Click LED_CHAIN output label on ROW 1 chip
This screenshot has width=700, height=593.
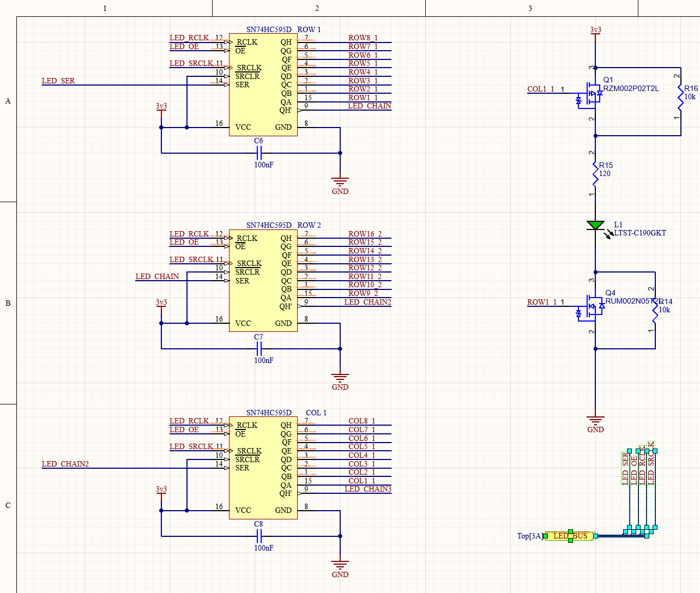pos(370,106)
